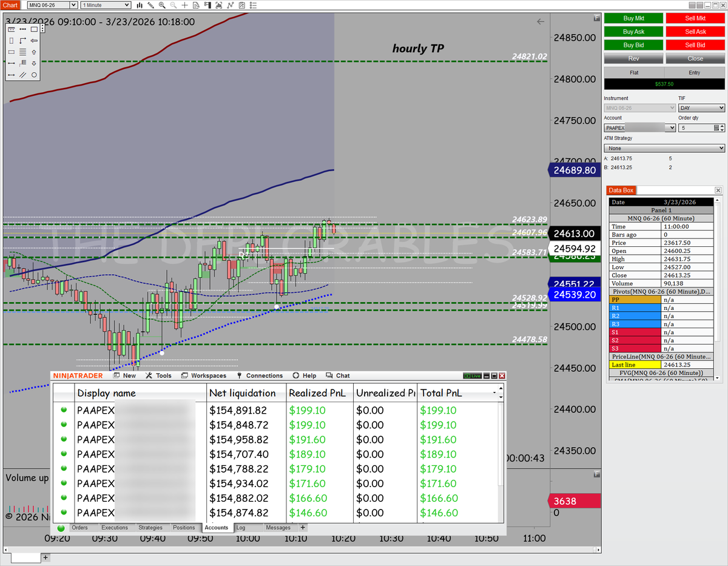Open the New menu in NinjaTrader window
Viewport: 728px width, 566px height.
(124, 376)
